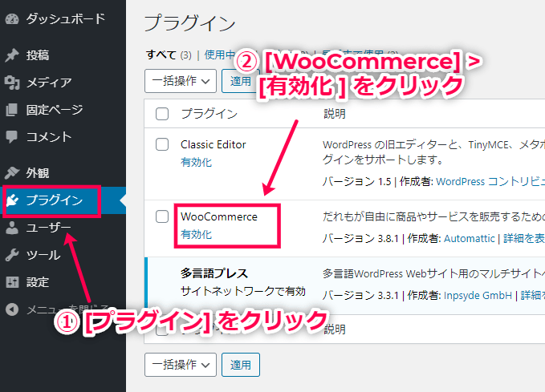Screen dimensions: 545x392
Task: Click the pages icon beside 固定ページ
Action: pos(12,110)
